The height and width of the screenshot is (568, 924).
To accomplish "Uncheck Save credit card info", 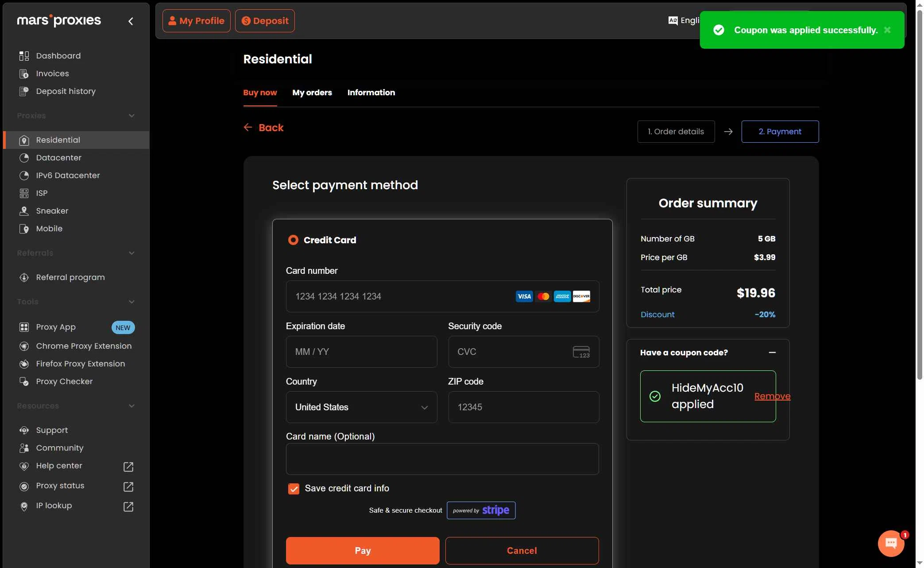I will (x=294, y=488).
